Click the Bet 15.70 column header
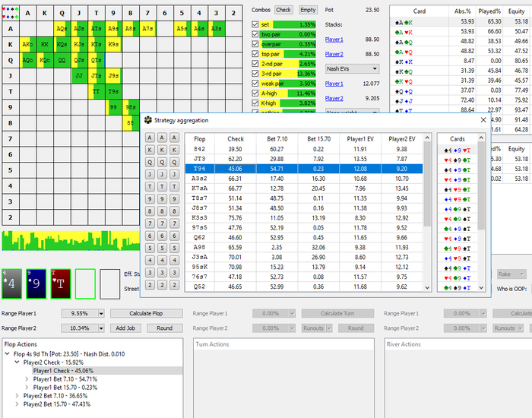Image resolution: width=532 pixels, height=418 pixels. (318, 139)
